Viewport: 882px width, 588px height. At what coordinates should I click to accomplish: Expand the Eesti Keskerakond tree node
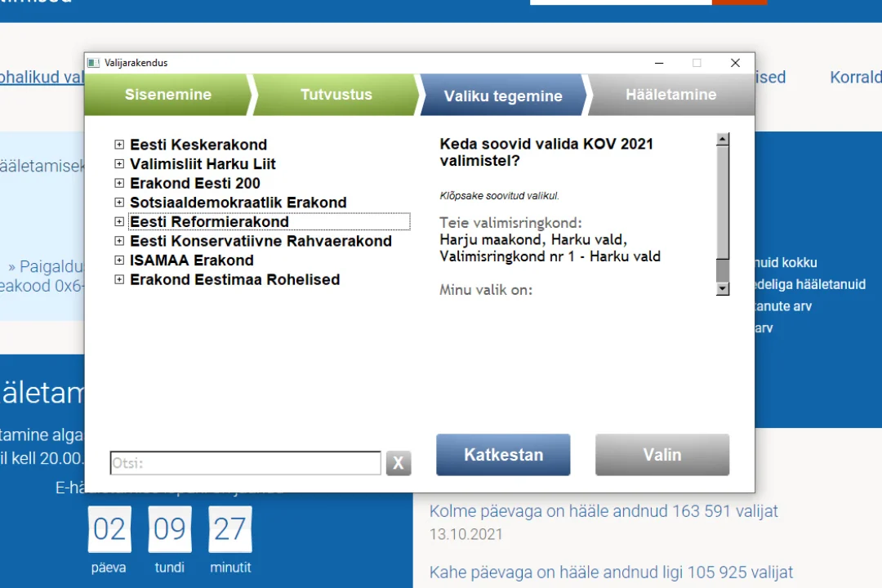click(x=119, y=145)
